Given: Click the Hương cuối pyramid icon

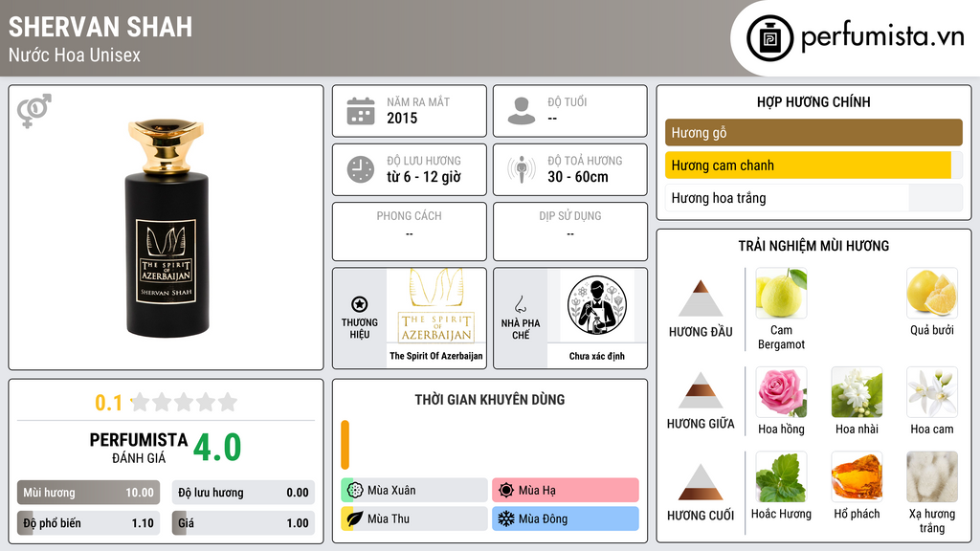Looking at the screenshot, I should coord(701,482).
